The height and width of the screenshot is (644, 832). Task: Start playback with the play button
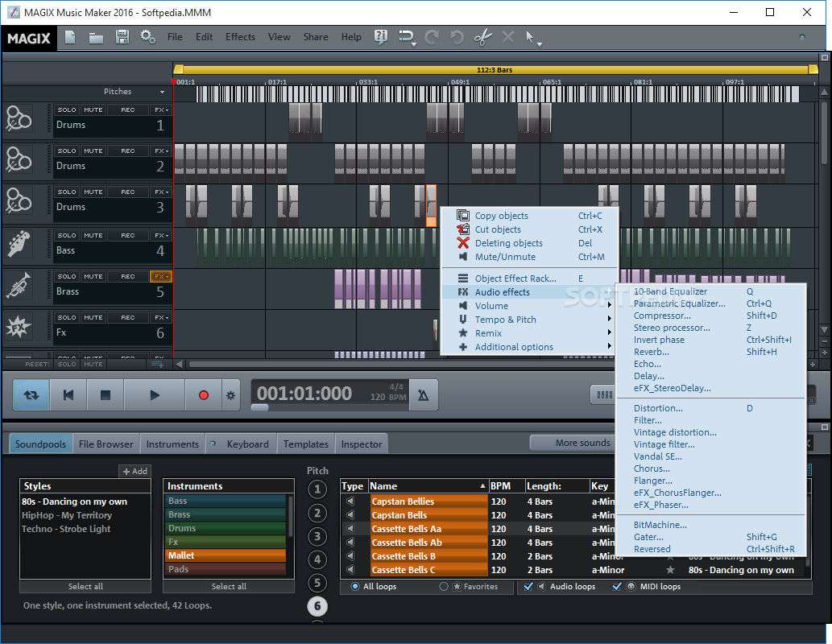(155, 395)
